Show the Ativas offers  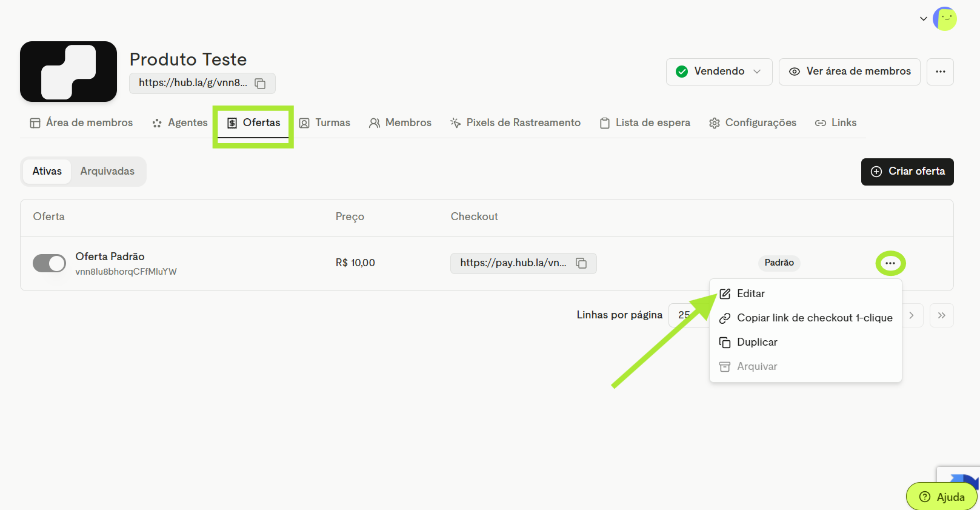[x=47, y=172]
